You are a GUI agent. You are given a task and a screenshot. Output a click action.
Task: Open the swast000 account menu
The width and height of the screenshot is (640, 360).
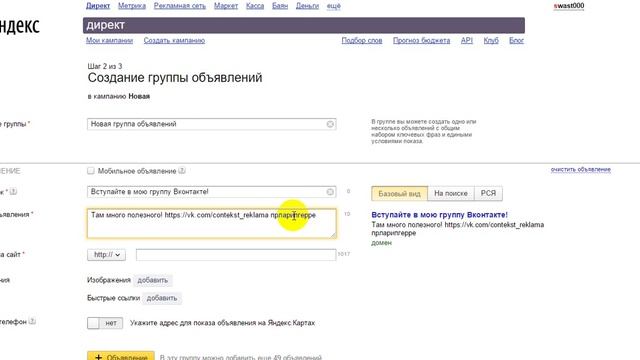pyautogui.click(x=569, y=6)
